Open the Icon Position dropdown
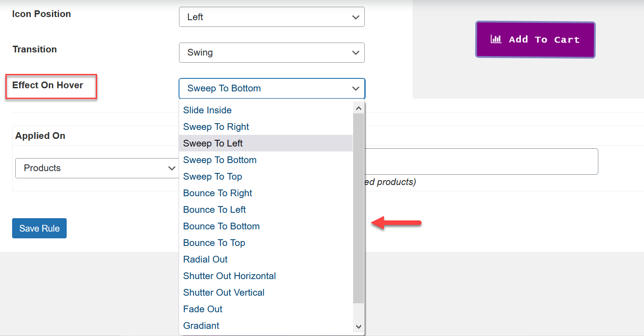Viewport: 644px width, 336px height. 272,17
